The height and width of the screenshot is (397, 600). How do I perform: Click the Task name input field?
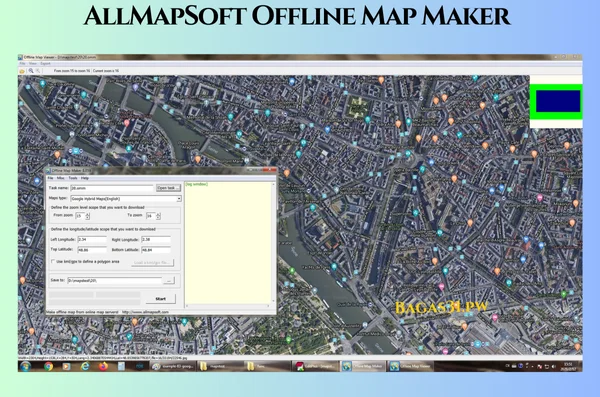[112, 188]
